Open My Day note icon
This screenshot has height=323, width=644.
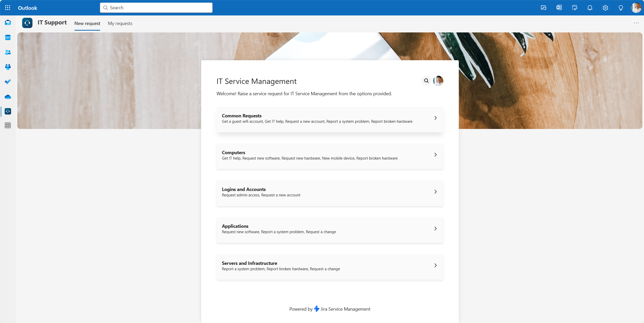(x=575, y=8)
